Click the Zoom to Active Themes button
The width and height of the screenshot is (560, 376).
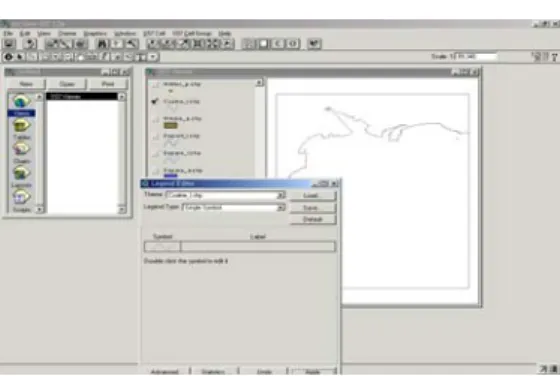(x=168, y=44)
